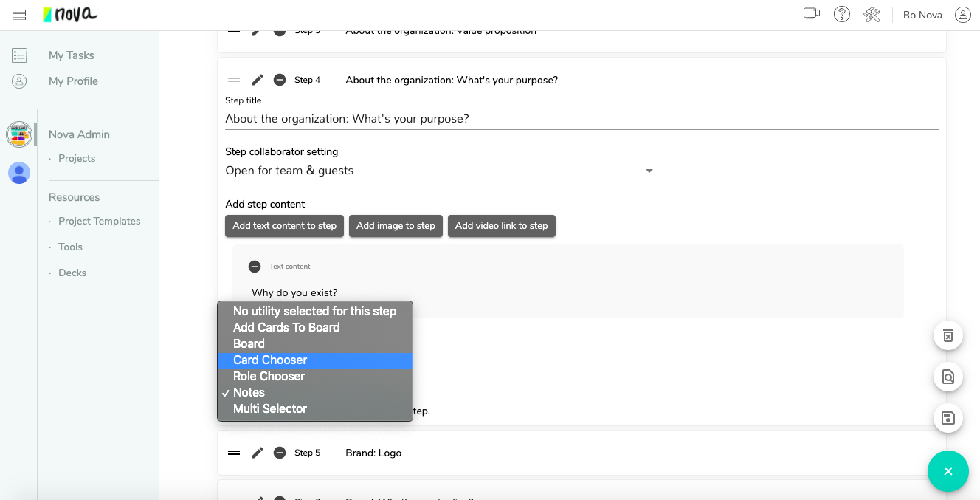Image resolution: width=980 pixels, height=500 pixels.
Task: Click the My Tasks list icon
Action: tap(19, 55)
